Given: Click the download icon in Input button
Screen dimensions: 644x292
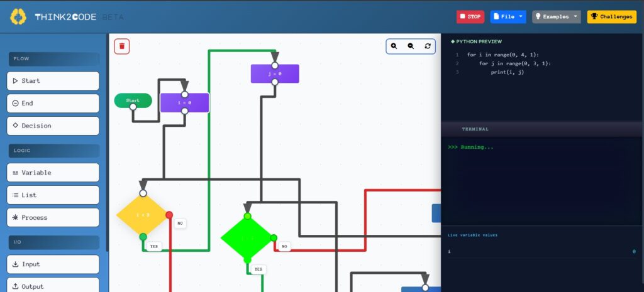Looking at the screenshot, I should click(16, 264).
